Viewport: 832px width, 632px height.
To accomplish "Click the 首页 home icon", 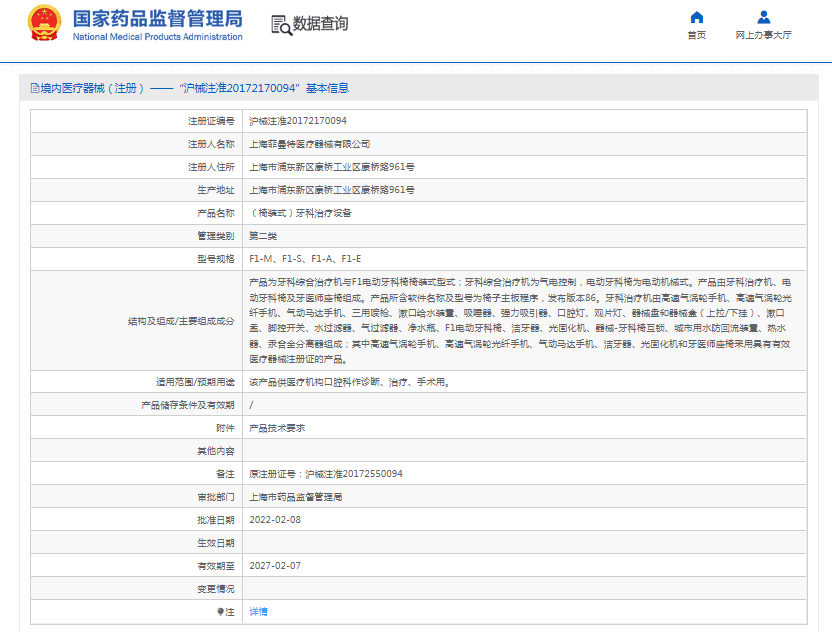I will pyautogui.click(x=697, y=17).
